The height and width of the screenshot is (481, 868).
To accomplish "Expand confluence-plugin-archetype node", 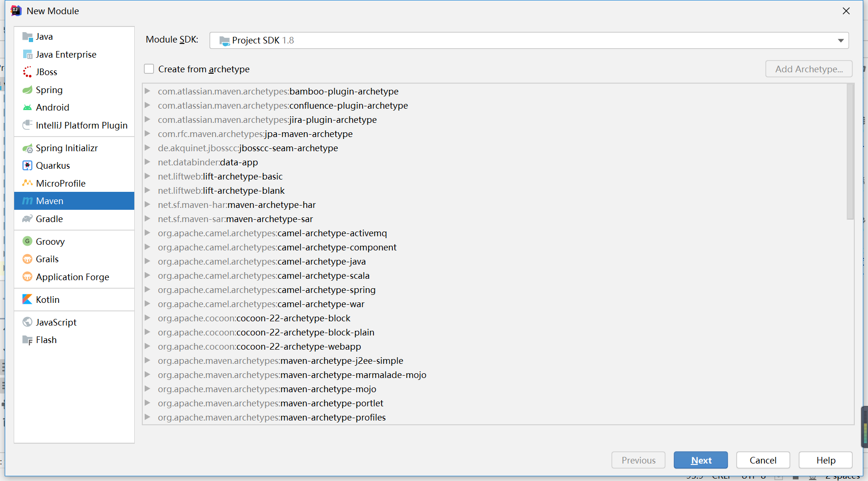I will 148,105.
